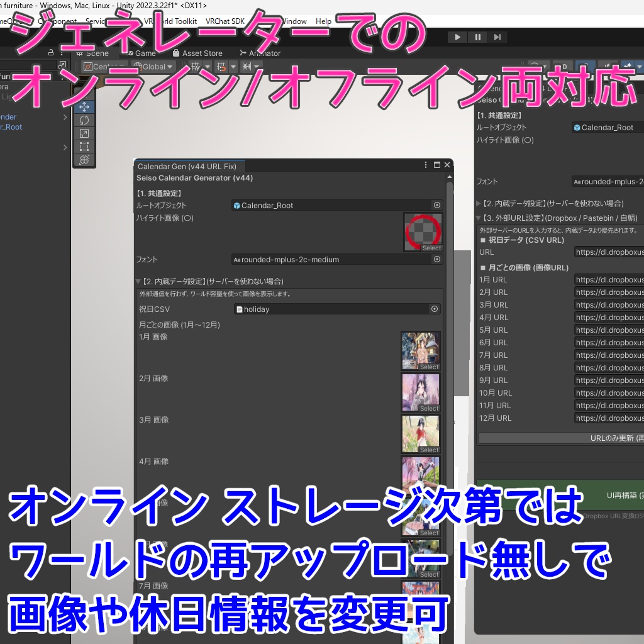Image resolution: width=644 pixels, height=644 pixels.
Task: Open the Window menu
Action: (294, 21)
